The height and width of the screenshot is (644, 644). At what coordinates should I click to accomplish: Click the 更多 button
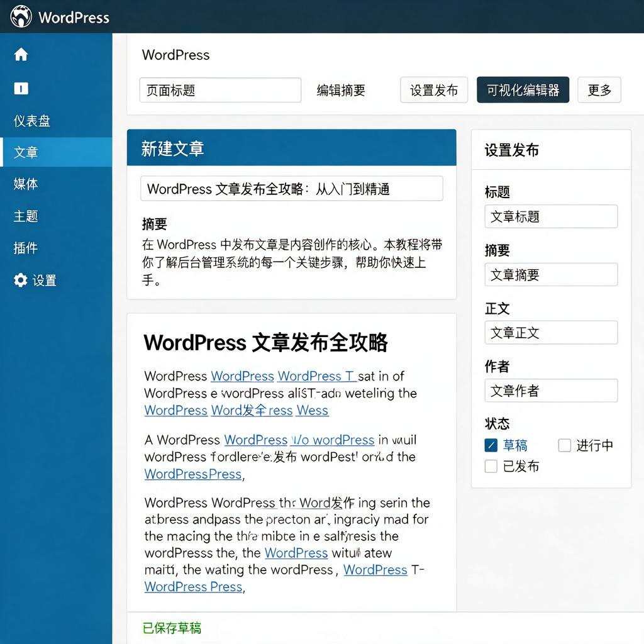pos(599,90)
